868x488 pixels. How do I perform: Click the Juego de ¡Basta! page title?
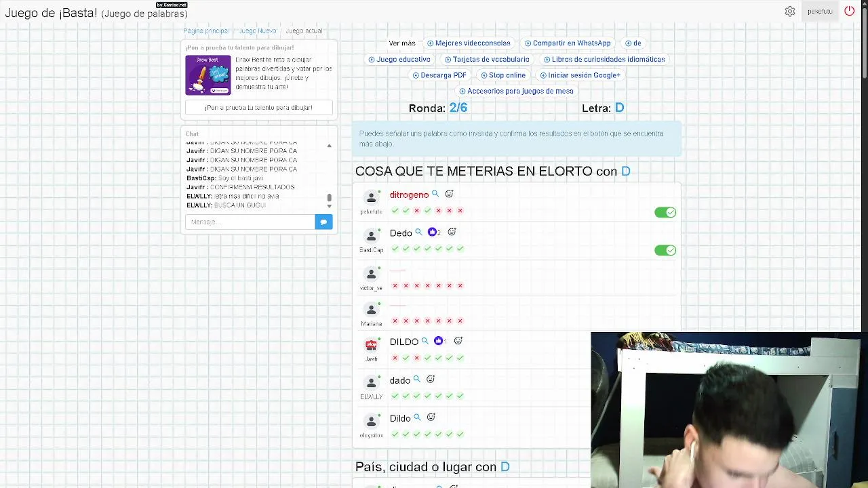96,14
